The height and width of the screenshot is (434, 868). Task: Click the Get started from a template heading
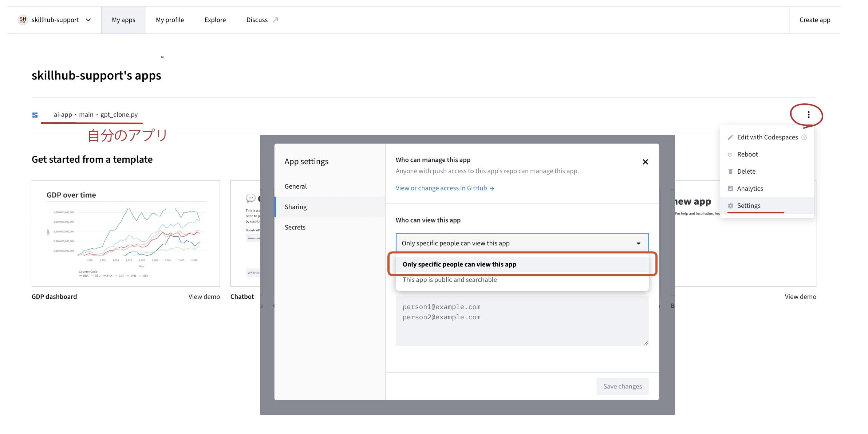point(92,159)
